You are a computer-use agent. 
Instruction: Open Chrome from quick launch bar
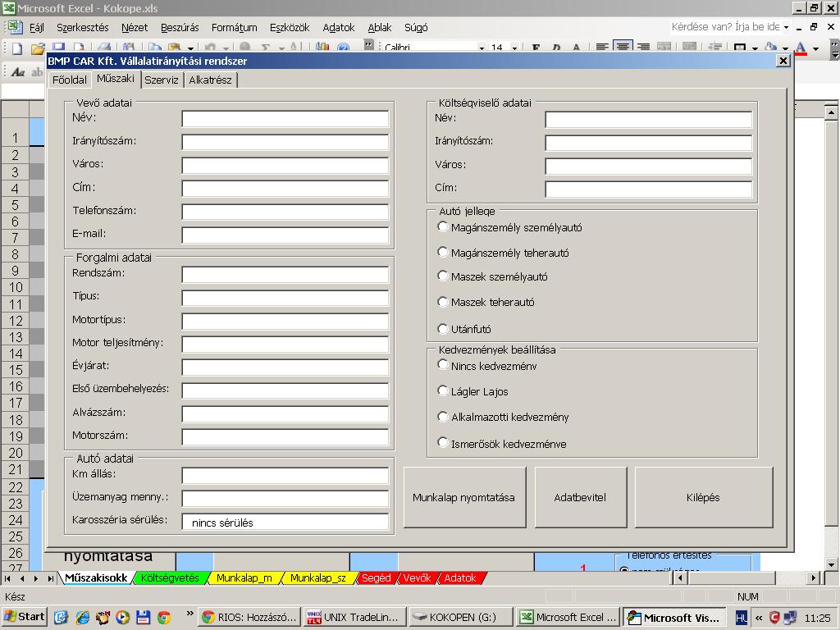[164, 617]
